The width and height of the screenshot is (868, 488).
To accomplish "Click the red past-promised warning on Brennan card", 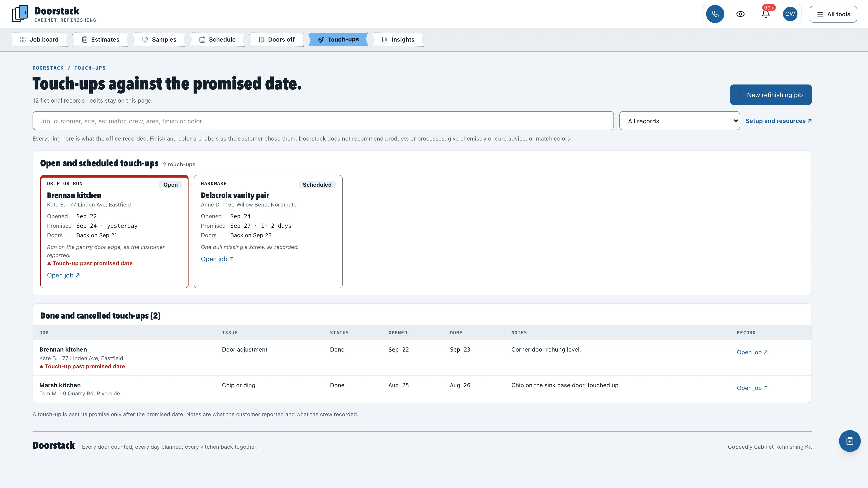I will tap(90, 263).
